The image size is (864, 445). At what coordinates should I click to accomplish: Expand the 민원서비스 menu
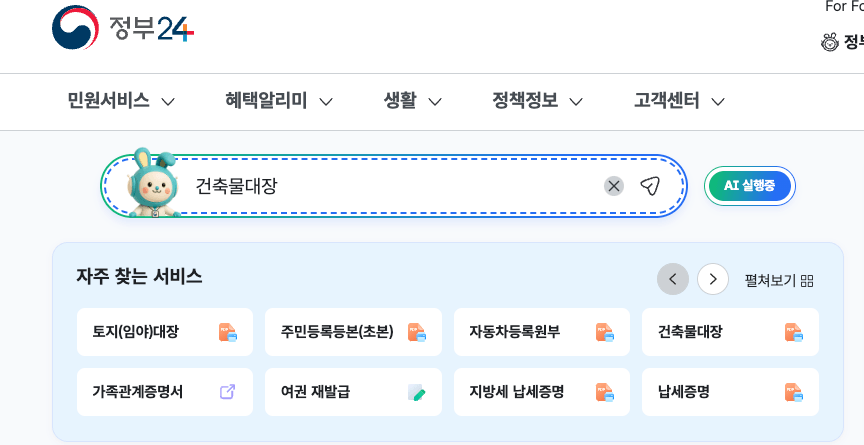pos(121,101)
